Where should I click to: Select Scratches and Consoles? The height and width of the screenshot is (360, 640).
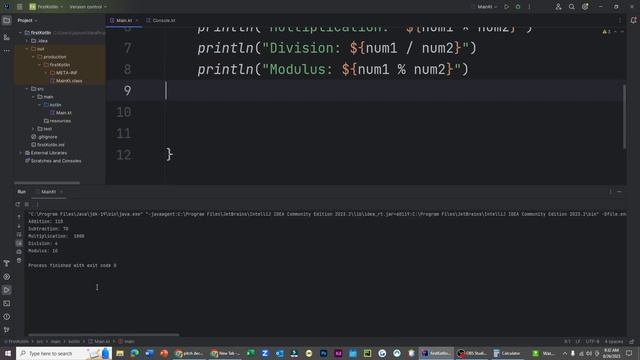click(53, 161)
